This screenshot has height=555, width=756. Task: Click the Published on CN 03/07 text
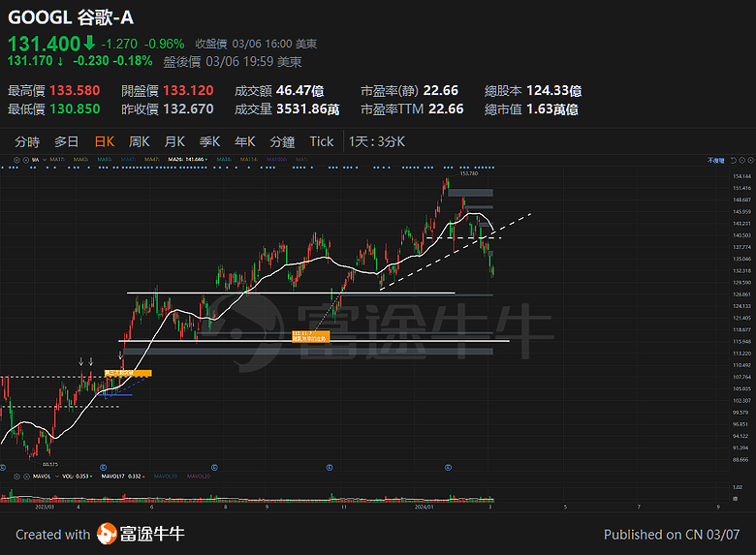(672, 535)
